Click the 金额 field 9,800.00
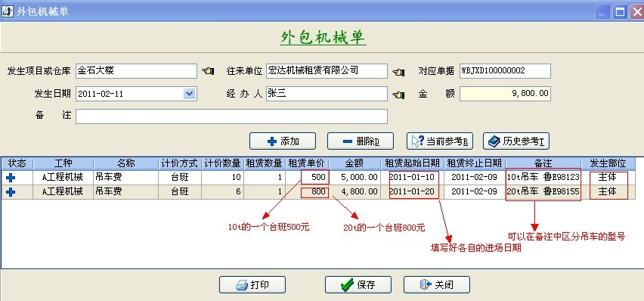 505,94
